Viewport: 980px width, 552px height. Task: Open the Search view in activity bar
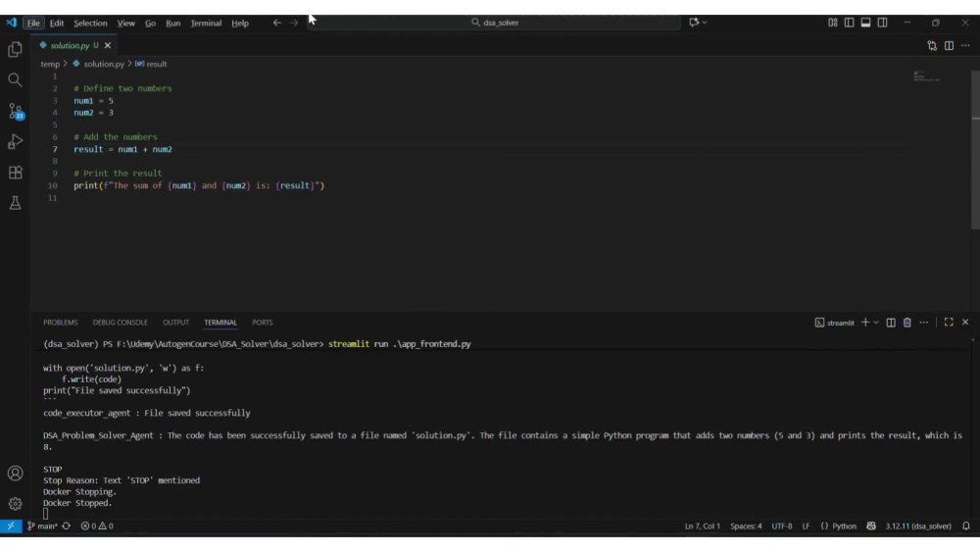click(15, 80)
